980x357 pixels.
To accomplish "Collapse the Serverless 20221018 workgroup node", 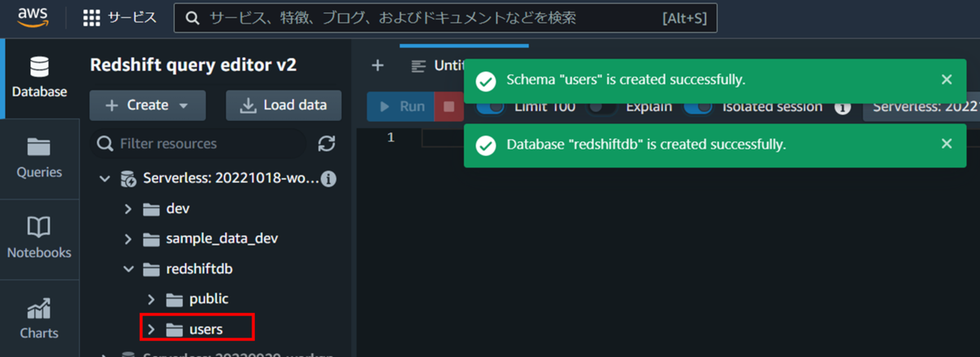I will 105,178.
